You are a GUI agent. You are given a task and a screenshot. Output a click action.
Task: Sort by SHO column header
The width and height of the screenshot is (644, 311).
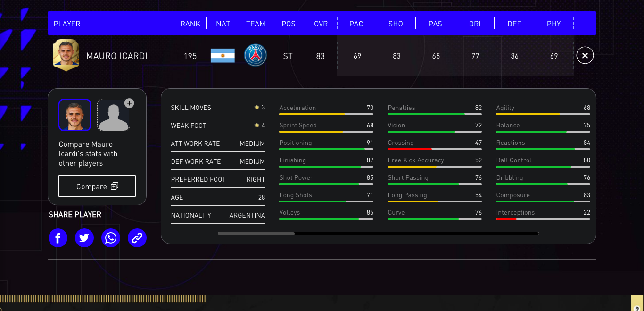[x=396, y=24]
